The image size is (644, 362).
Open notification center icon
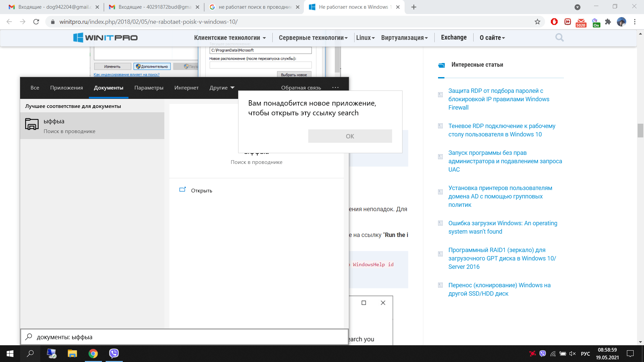pos(630,353)
